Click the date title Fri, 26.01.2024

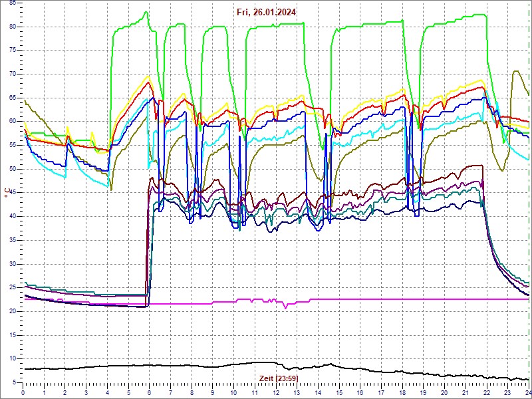click(x=266, y=13)
